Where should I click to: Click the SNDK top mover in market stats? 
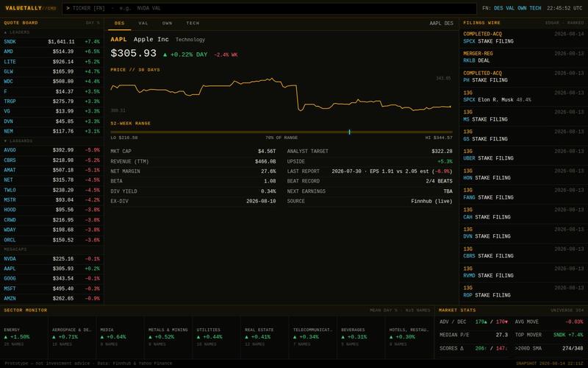(568, 335)
